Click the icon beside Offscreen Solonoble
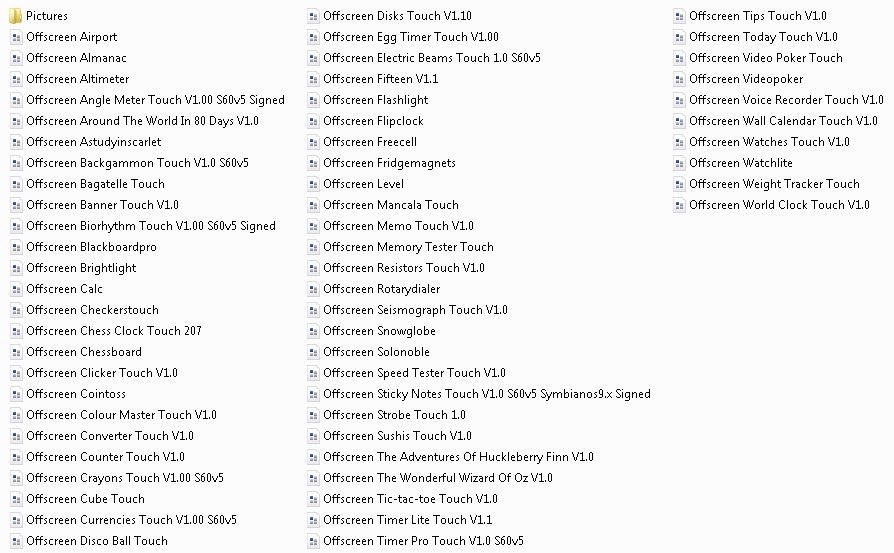The image size is (894, 553). 313,352
